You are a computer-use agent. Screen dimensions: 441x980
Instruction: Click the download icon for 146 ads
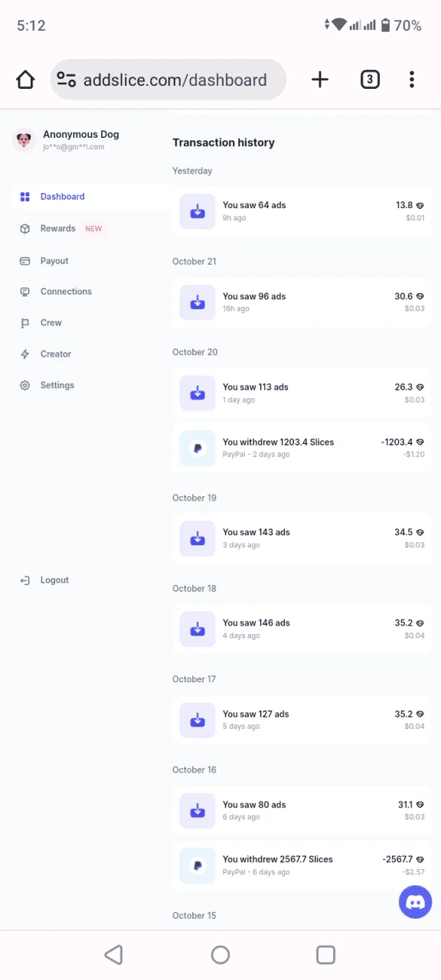[x=198, y=629]
